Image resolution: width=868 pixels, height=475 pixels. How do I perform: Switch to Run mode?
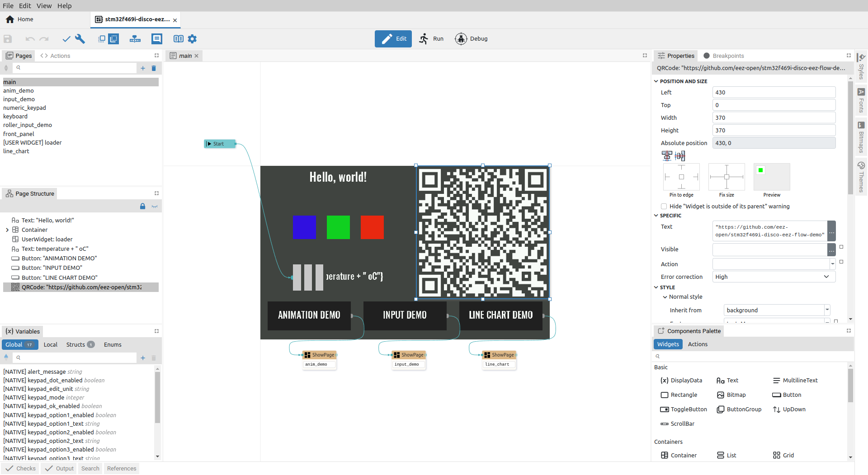[x=431, y=39]
